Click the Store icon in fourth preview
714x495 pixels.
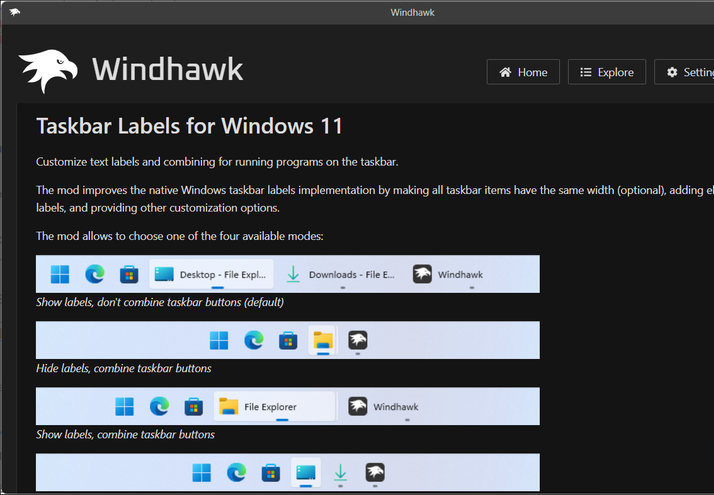pyautogui.click(x=270, y=473)
